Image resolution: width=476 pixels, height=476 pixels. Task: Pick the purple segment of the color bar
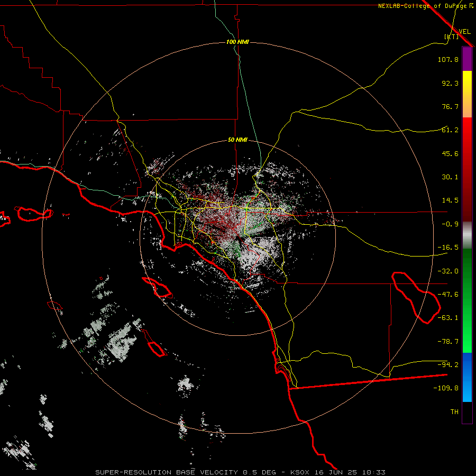467,59
